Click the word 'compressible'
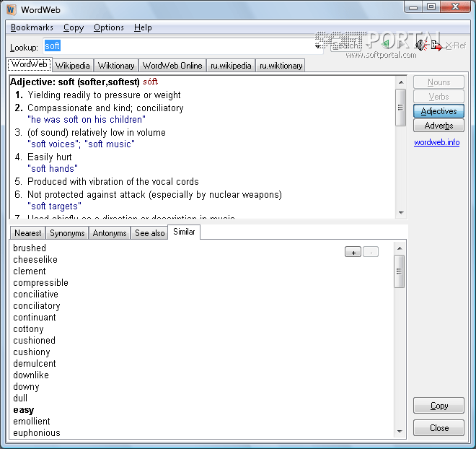The height and width of the screenshot is (449, 476). pos(40,282)
